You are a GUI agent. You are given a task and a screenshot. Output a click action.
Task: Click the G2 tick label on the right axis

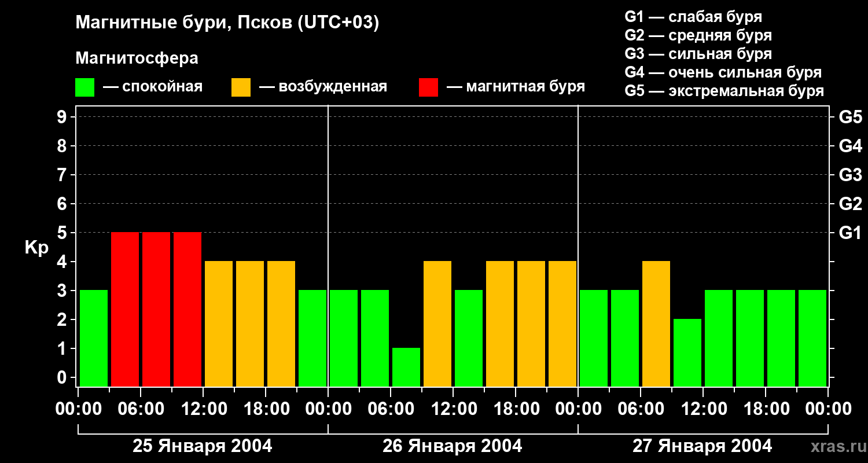coord(850,204)
